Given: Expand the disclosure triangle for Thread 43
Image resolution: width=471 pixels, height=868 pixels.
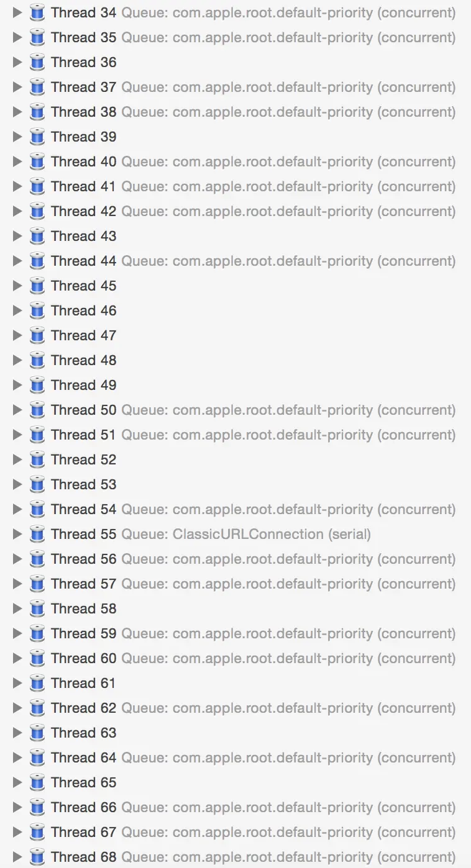Looking at the screenshot, I should 17,236.
